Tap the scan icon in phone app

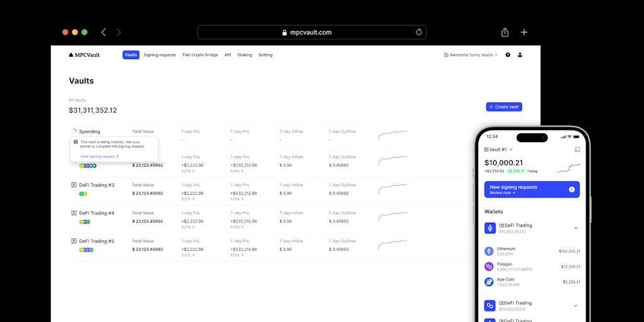tap(577, 150)
